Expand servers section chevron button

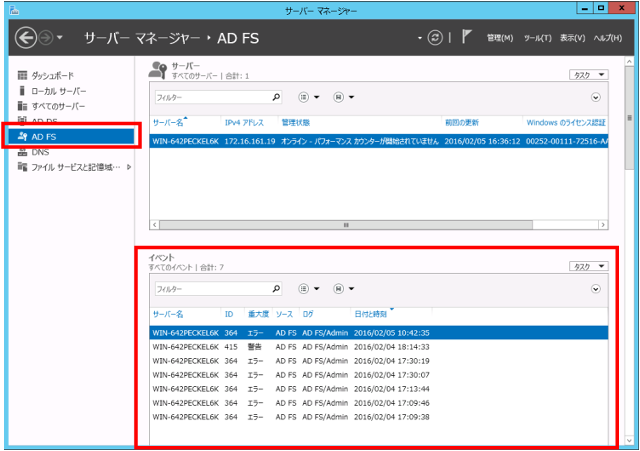596,97
